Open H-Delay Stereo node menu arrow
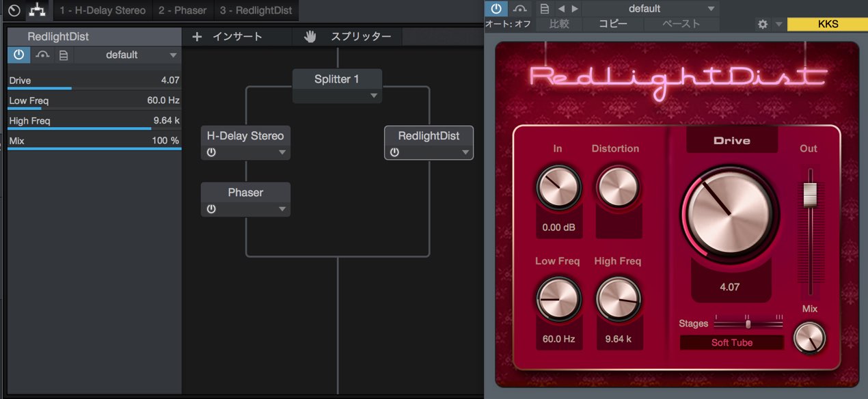This screenshot has height=399, width=868. pyautogui.click(x=282, y=152)
